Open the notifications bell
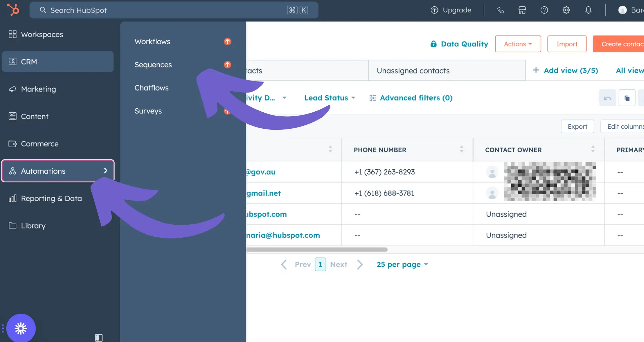 (x=588, y=10)
